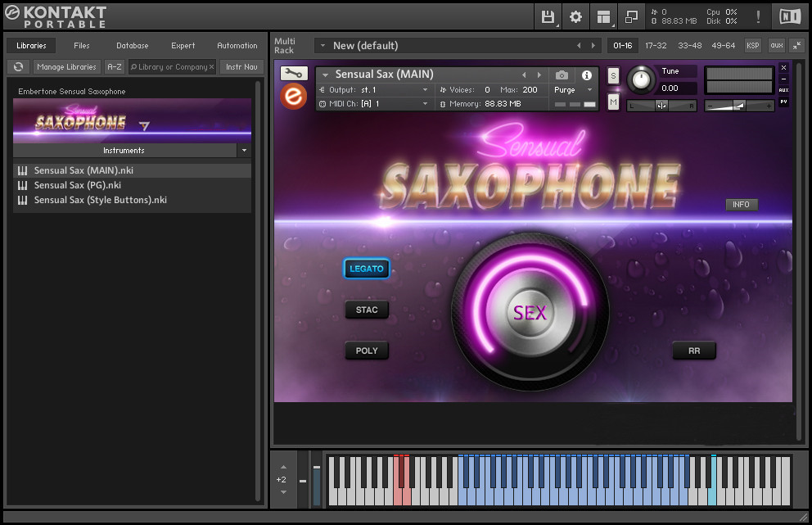812x525 pixels.
Task: Click the Instr Nav button
Action: coord(241,67)
